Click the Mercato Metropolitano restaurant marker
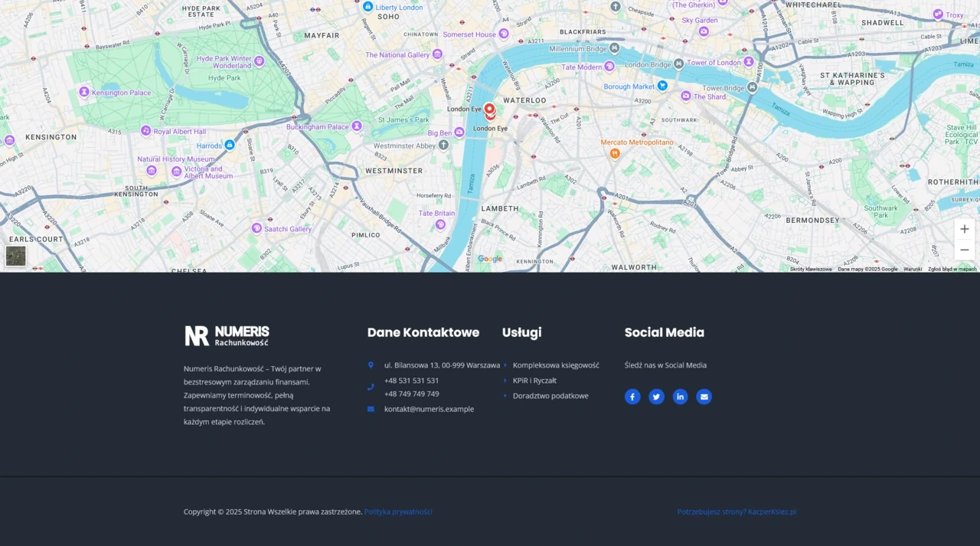Image resolution: width=980 pixels, height=546 pixels. 614,153
